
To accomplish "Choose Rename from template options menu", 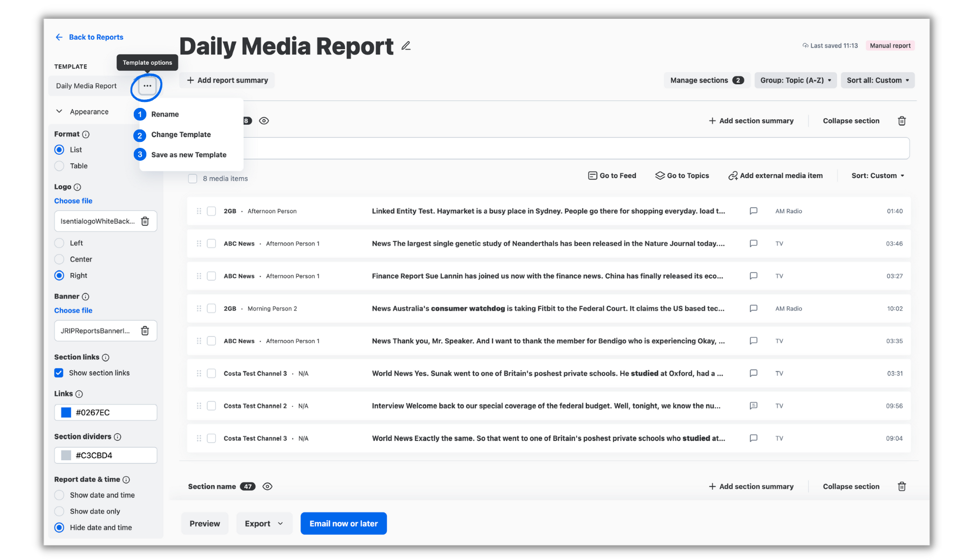I will click(x=165, y=114).
